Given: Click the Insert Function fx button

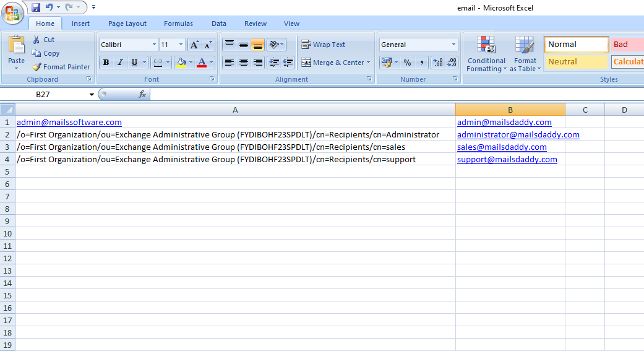Looking at the screenshot, I should coord(142,94).
